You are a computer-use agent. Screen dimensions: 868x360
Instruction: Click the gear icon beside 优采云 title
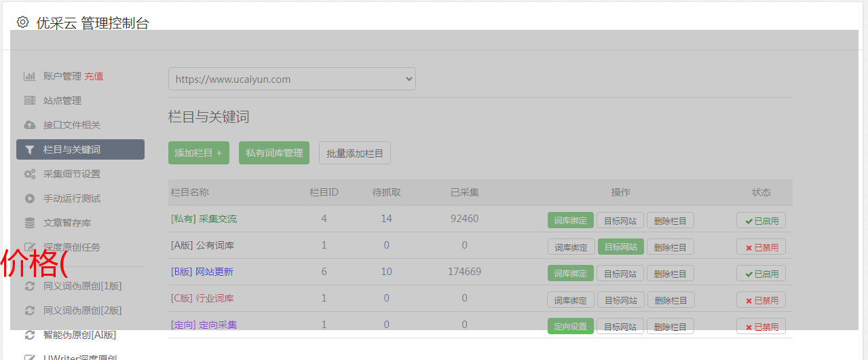tap(23, 22)
